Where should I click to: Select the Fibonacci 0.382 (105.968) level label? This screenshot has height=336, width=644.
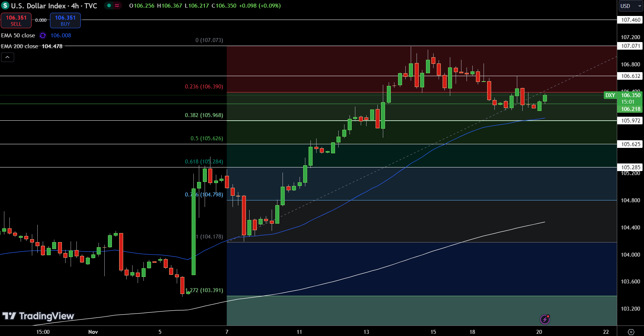tap(204, 115)
